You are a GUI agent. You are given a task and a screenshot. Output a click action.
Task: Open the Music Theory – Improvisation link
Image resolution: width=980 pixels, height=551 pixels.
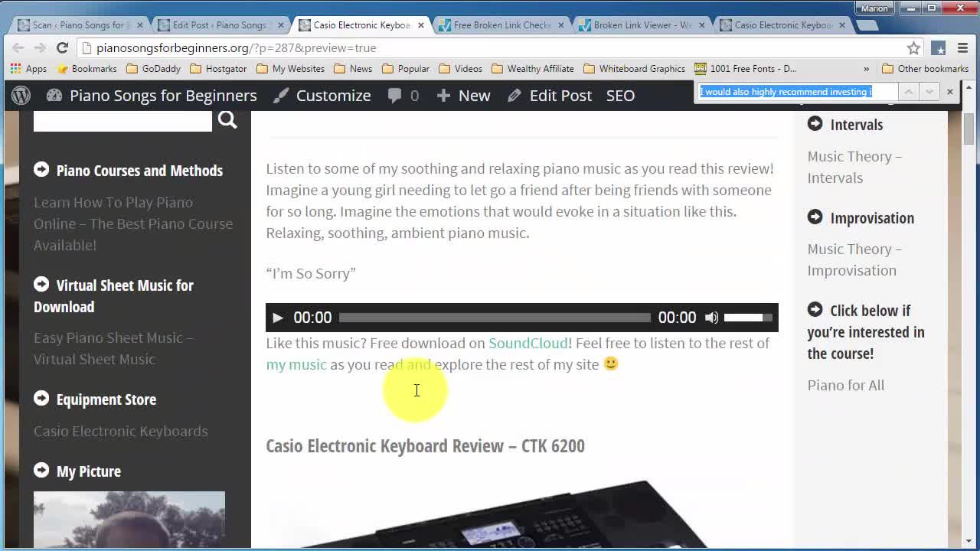854,259
